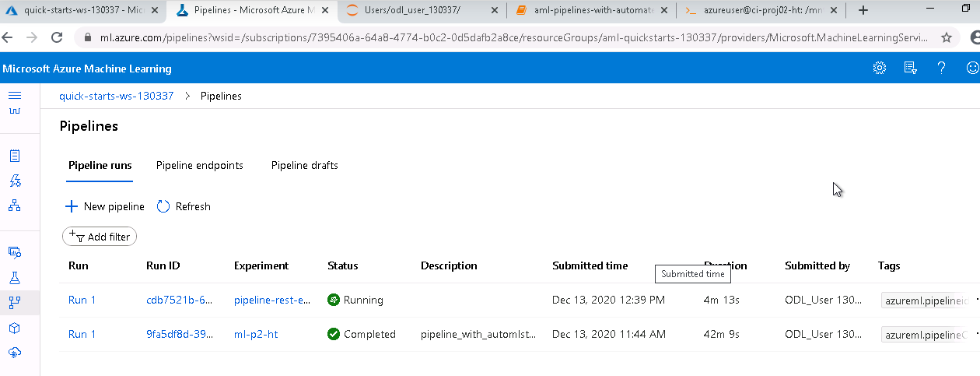Open Run 1 of ml-p2-ht experiment
This screenshot has width=980, height=376.
[x=82, y=334]
